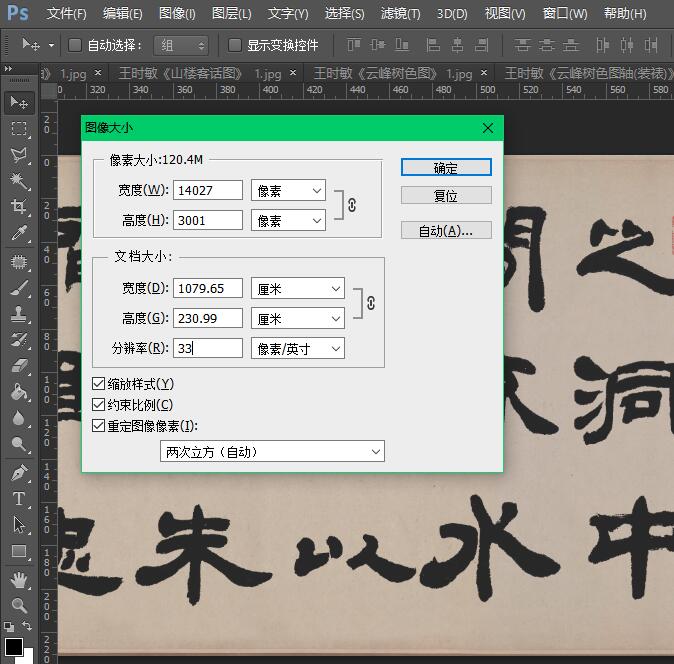This screenshot has height=664, width=674.
Task: Click align bottom edges icon
Action: click(x=402, y=45)
